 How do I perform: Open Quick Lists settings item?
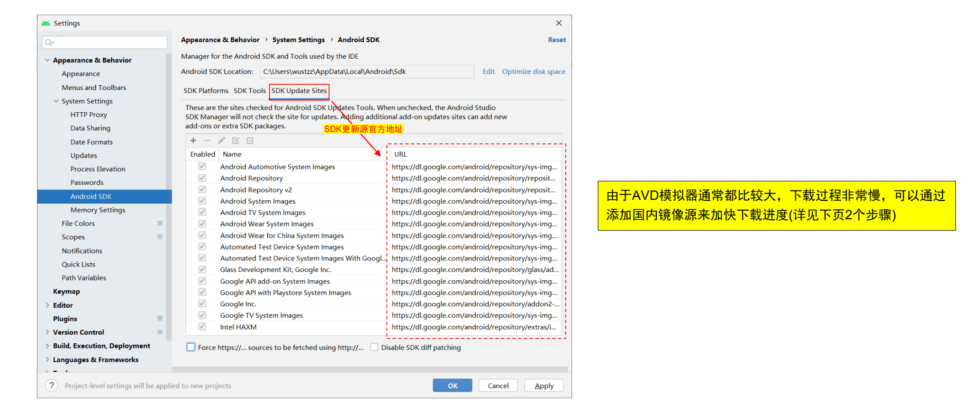tap(78, 264)
